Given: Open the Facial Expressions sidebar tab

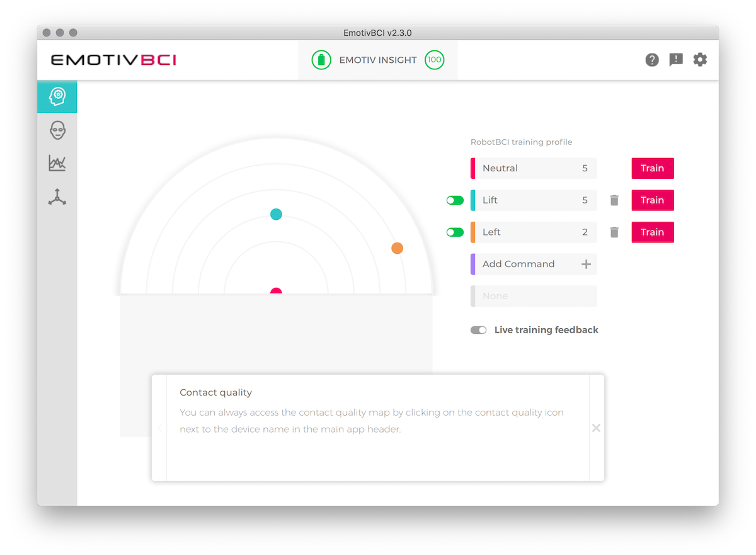Looking at the screenshot, I should click(x=57, y=130).
